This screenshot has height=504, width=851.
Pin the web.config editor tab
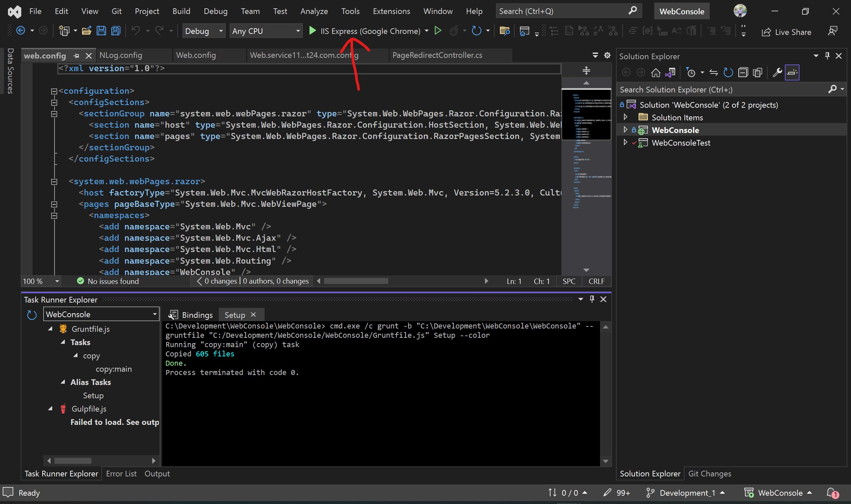click(76, 56)
